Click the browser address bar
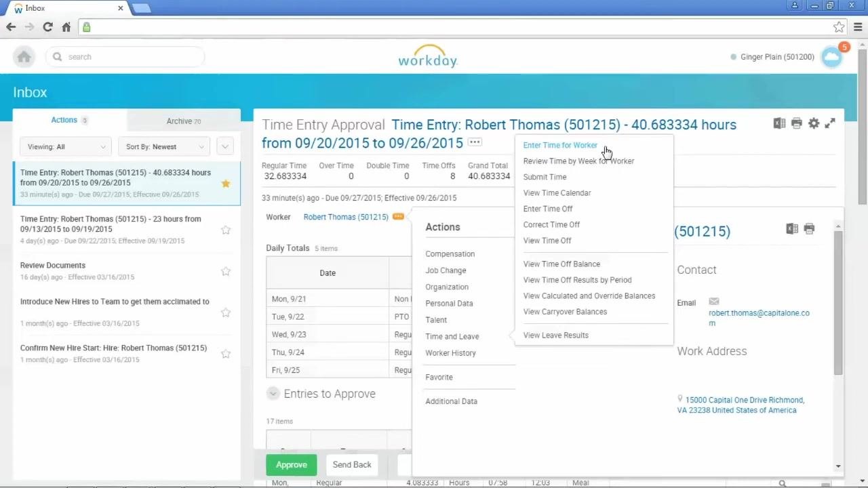The width and height of the screenshot is (868, 488). click(461, 27)
